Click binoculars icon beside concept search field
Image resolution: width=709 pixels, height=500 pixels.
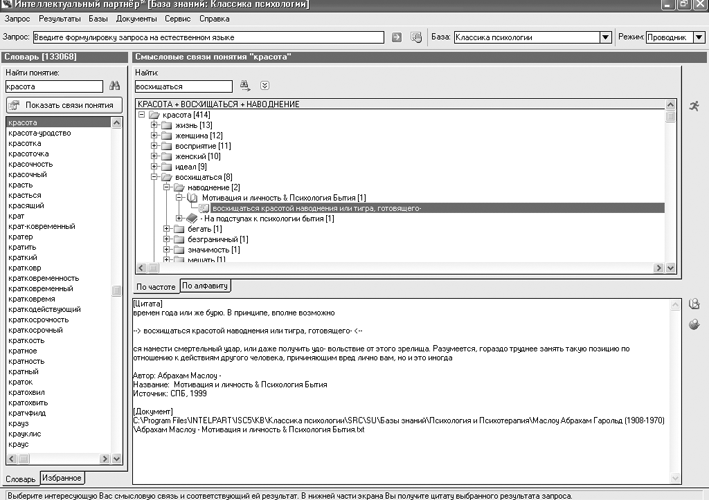[114, 87]
